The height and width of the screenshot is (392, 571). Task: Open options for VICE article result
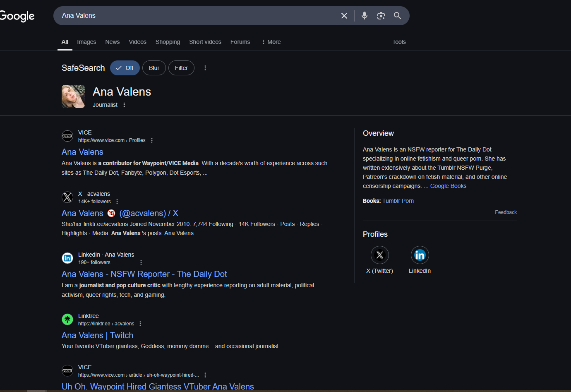coord(205,375)
